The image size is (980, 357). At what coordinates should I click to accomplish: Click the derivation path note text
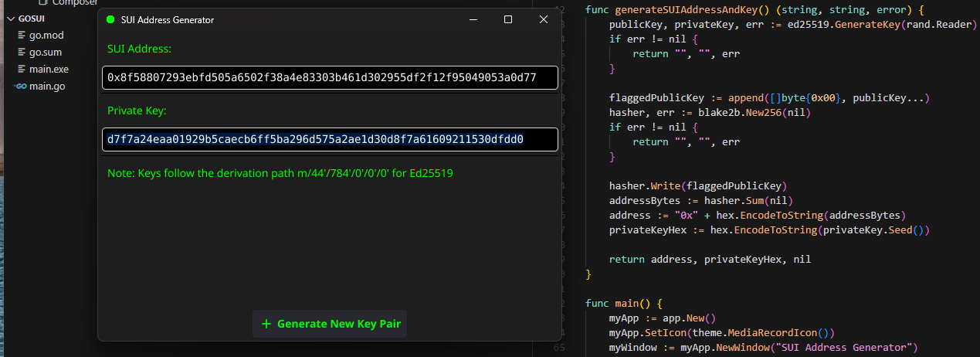click(x=280, y=173)
